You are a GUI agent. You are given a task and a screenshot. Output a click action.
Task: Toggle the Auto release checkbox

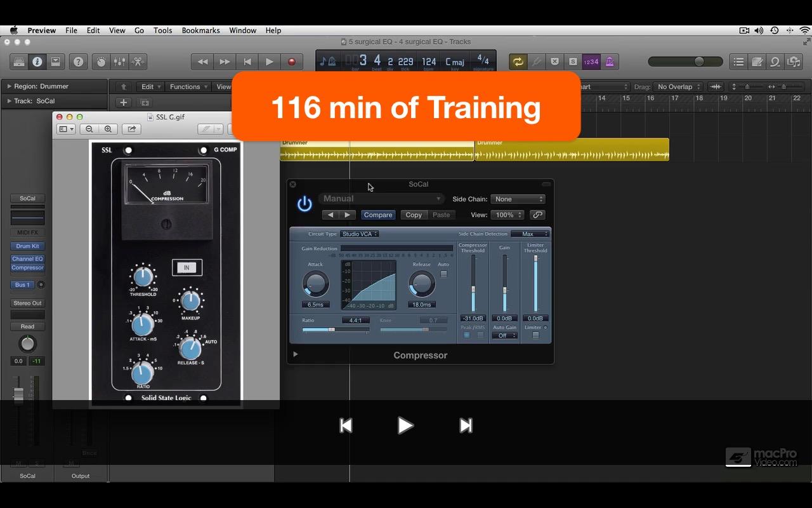pyautogui.click(x=443, y=274)
